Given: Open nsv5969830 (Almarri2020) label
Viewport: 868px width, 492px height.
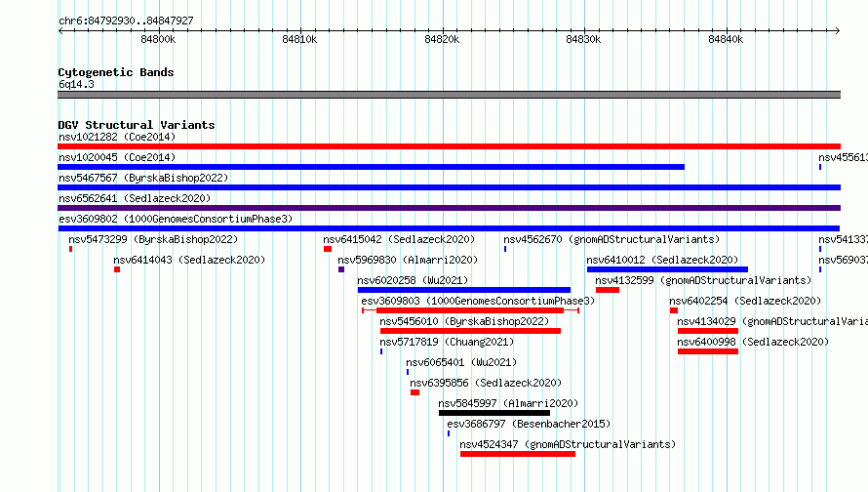Looking at the screenshot, I should [x=408, y=260].
